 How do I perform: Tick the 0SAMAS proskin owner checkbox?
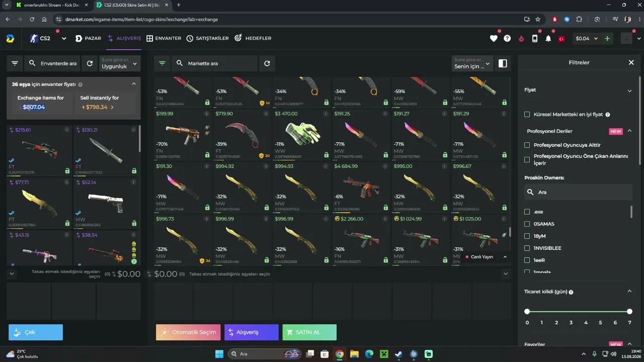[527, 224]
